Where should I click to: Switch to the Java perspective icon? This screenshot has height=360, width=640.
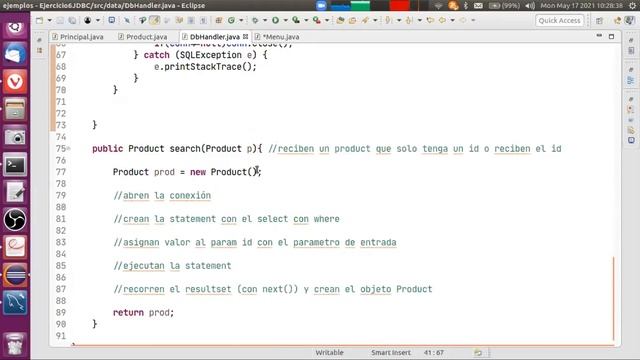coord(629,20)
